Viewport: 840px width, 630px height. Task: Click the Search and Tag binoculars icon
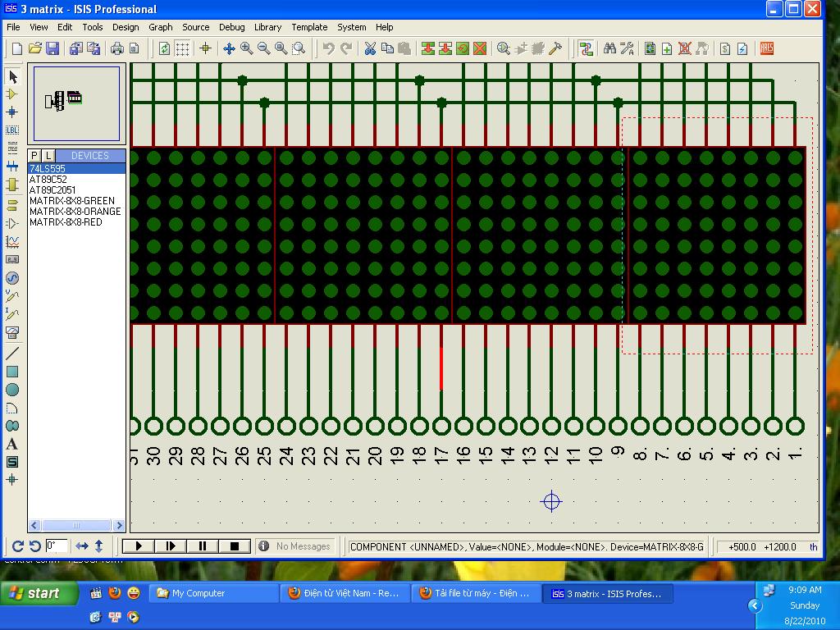[x=609, y=49]
